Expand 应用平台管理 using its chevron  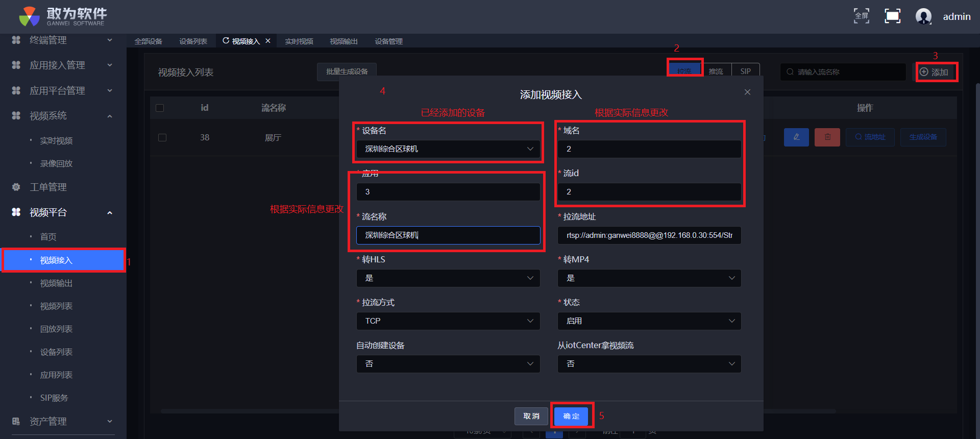(110, 90)
